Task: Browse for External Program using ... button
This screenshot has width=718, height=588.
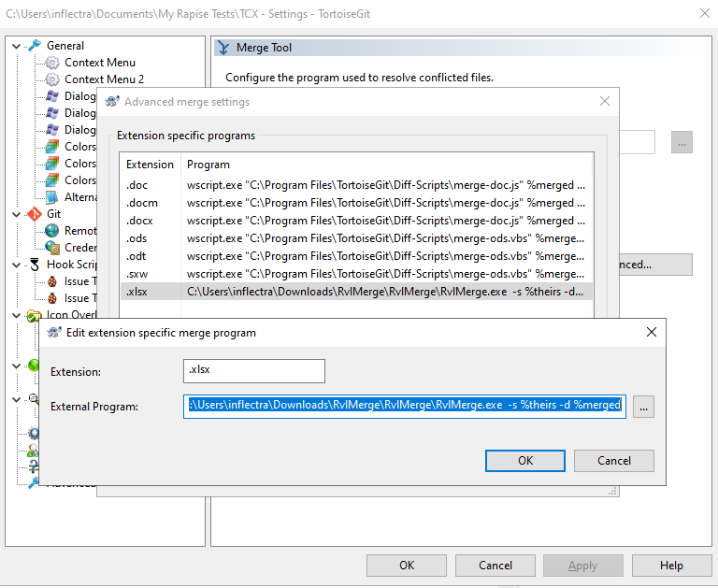Action: (643, 407)
